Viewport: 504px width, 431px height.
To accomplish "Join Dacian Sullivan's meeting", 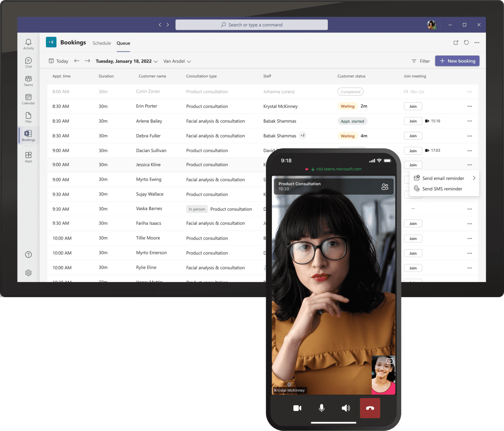I will coord(413,151).
